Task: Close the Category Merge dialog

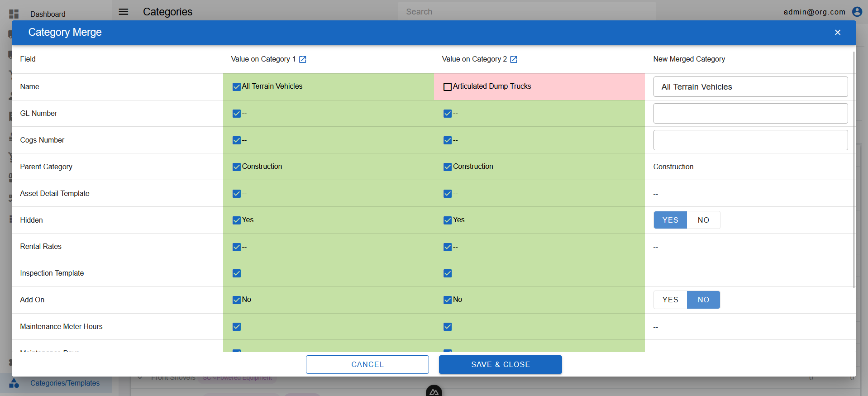Action: 837,33
